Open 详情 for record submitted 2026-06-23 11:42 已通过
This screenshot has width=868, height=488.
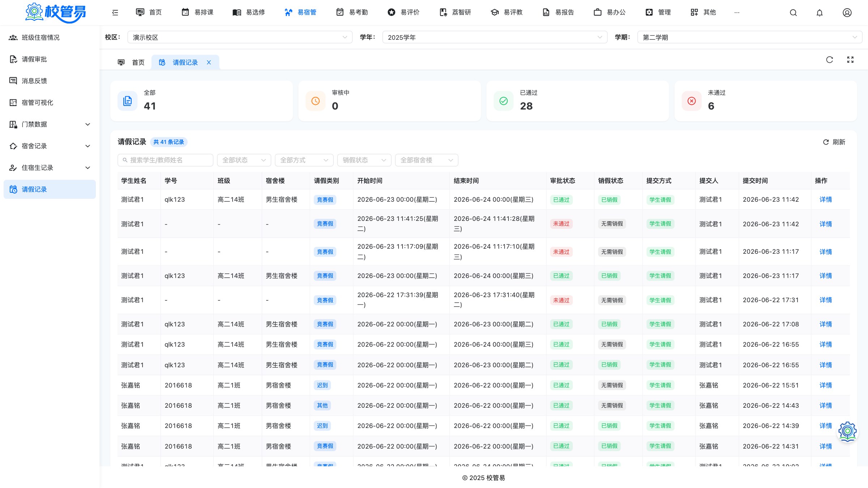point(826,200)
